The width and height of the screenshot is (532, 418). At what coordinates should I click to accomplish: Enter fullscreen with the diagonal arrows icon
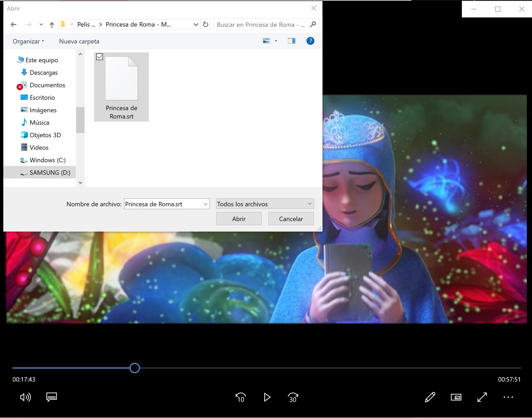point(482,397)
